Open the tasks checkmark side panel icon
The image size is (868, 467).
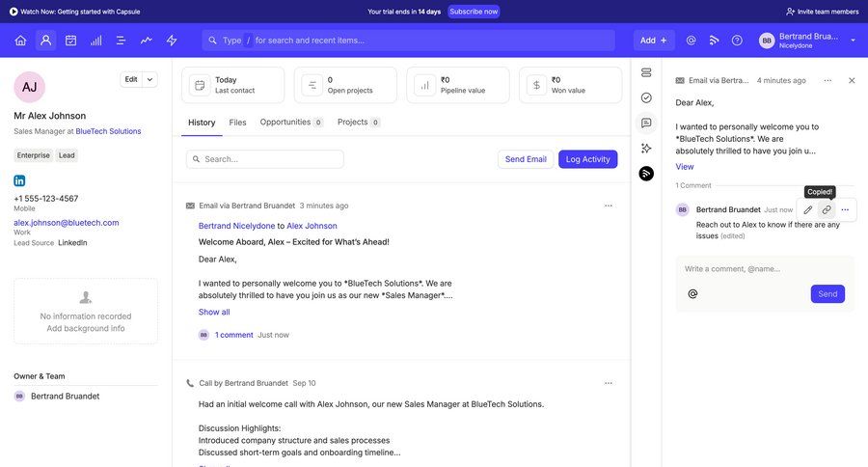tap(646, 98)
